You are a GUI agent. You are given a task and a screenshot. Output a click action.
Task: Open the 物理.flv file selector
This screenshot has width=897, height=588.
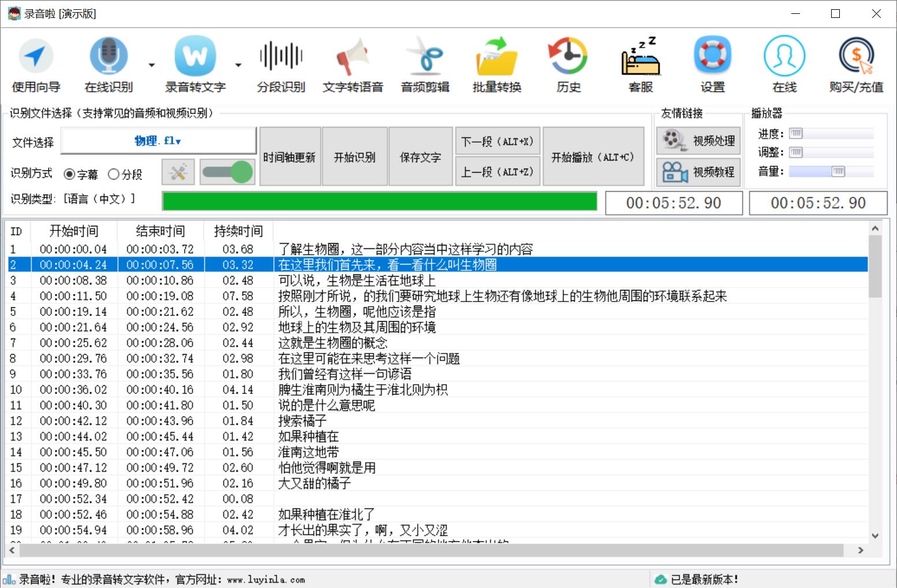click(x=158, y=141)
